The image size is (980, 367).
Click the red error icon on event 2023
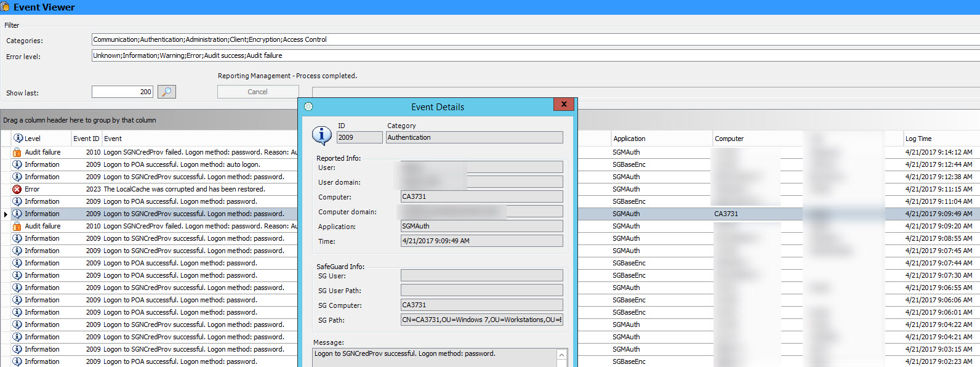pos(17,189)
